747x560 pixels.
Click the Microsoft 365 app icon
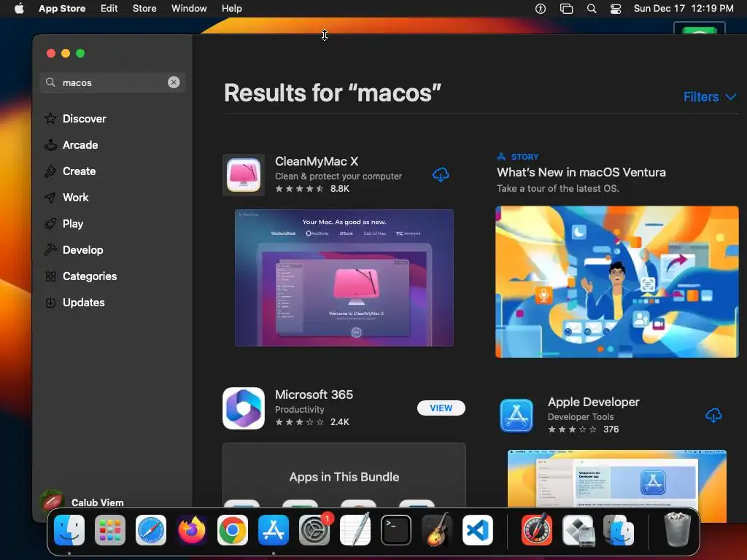click(244, 408)
